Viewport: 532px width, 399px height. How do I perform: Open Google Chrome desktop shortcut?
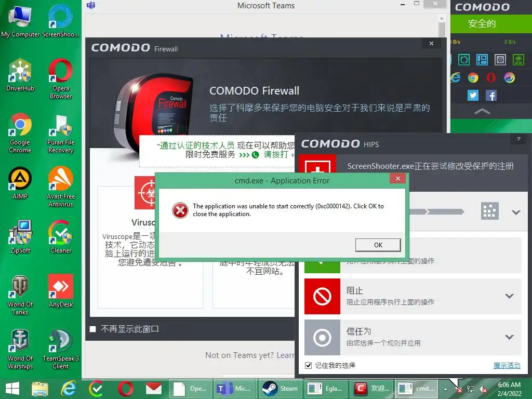(20, 133)
